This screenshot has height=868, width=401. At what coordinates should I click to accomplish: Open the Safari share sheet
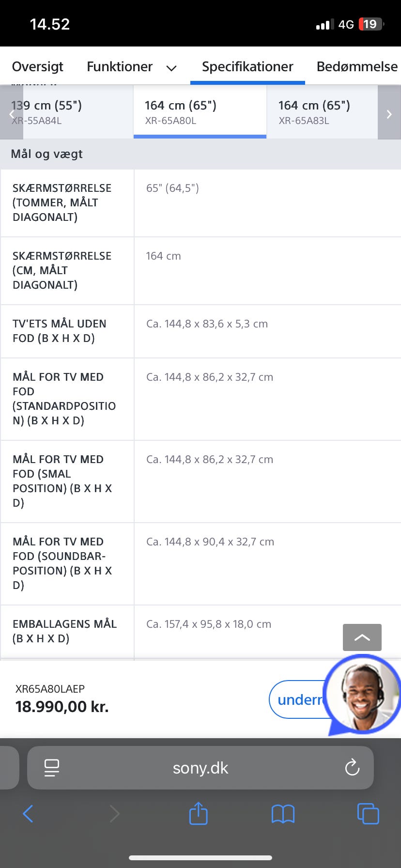[x=198, y=813]
